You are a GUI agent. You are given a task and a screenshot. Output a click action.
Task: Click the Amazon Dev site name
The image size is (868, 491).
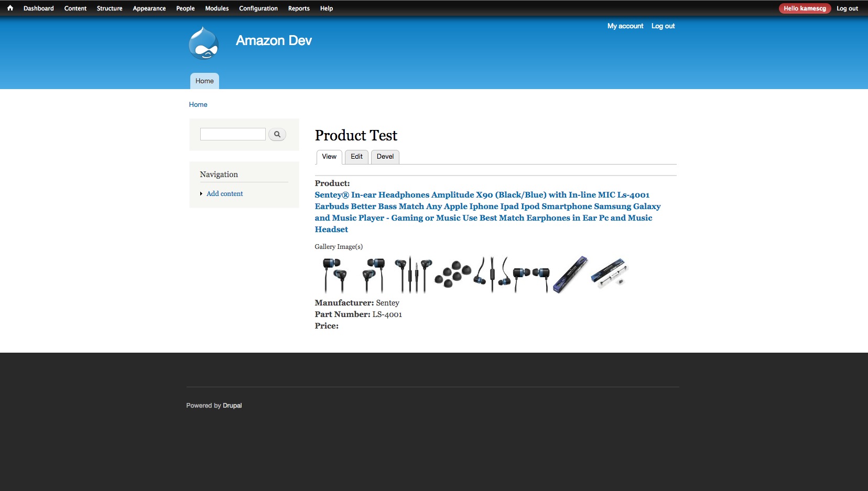point(274,40)
